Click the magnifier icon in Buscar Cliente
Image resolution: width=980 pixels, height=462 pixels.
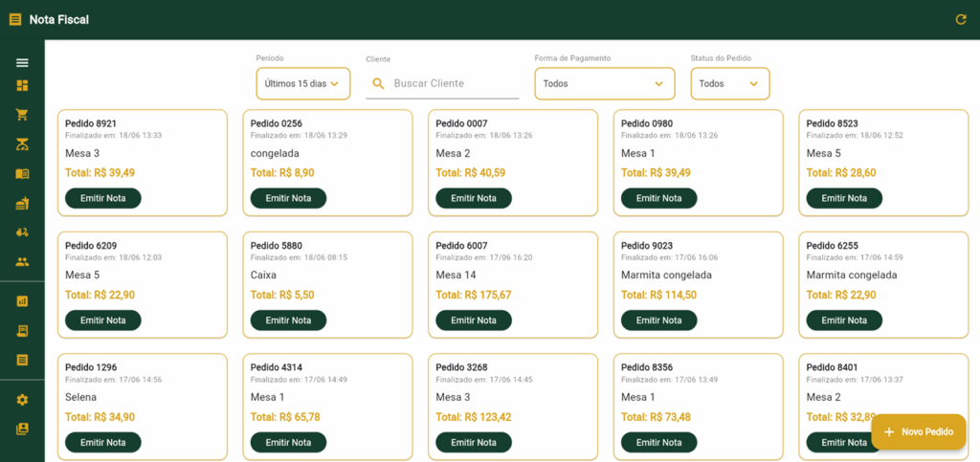tap(378, 83)
